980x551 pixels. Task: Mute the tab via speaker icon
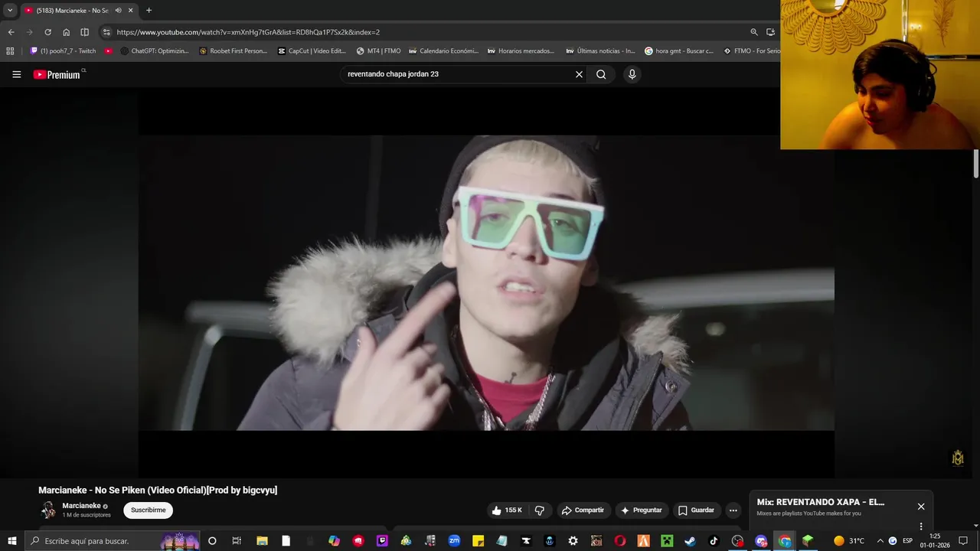(x=118, y=10)
